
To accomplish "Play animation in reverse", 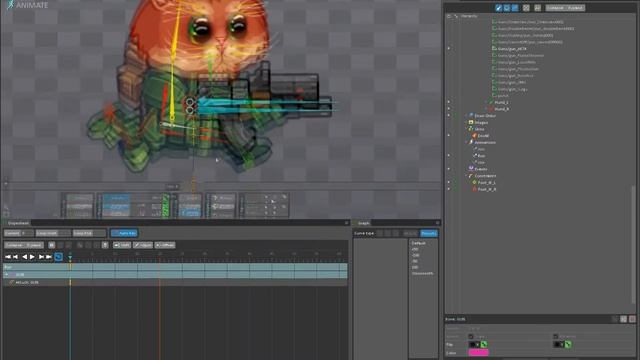I will pyautogui.click(x=24, y=257).
